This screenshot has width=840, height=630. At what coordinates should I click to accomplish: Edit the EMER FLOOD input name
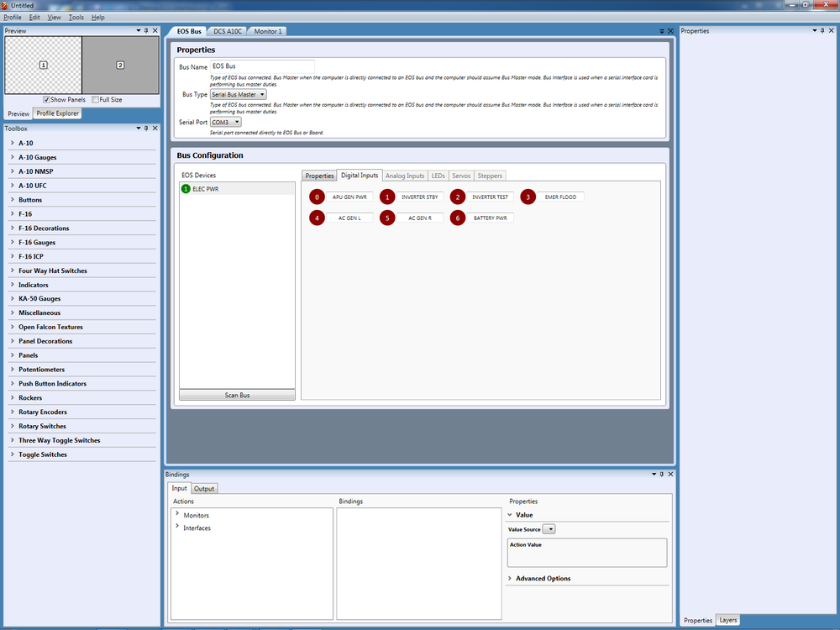tap(560, 197)
